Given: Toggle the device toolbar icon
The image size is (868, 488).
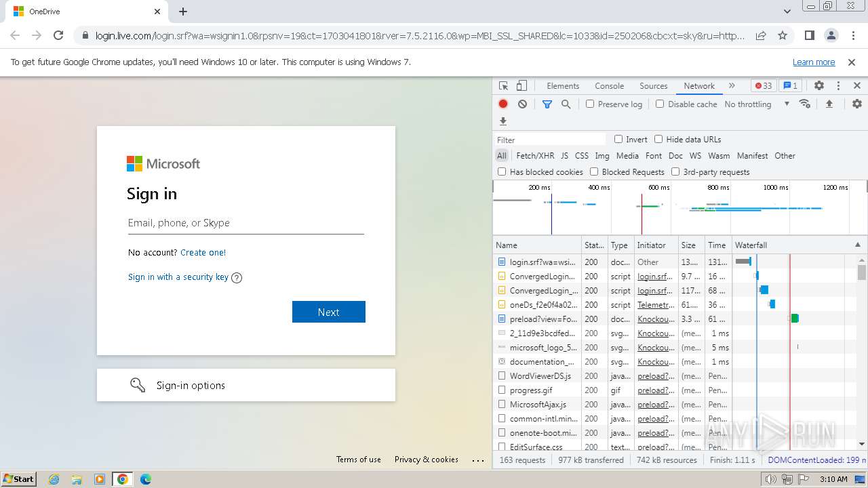Looking at the screenshot, I should (521, 86).
